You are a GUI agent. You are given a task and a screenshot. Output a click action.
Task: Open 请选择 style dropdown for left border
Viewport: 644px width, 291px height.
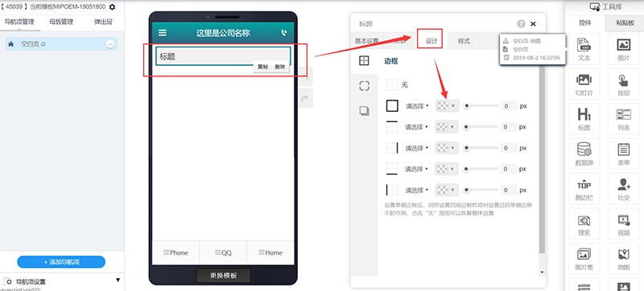[x=416, y=191]
